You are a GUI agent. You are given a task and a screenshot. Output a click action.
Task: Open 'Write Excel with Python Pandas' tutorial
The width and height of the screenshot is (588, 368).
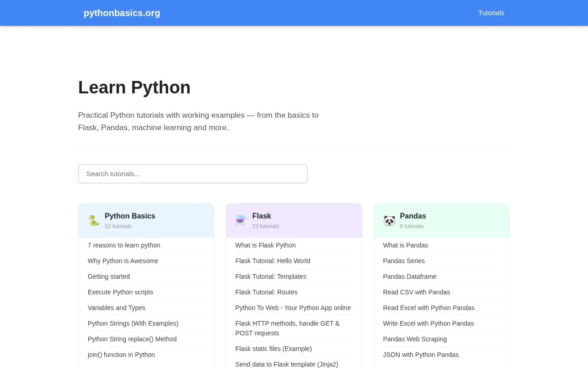click(x=429, y=323)
